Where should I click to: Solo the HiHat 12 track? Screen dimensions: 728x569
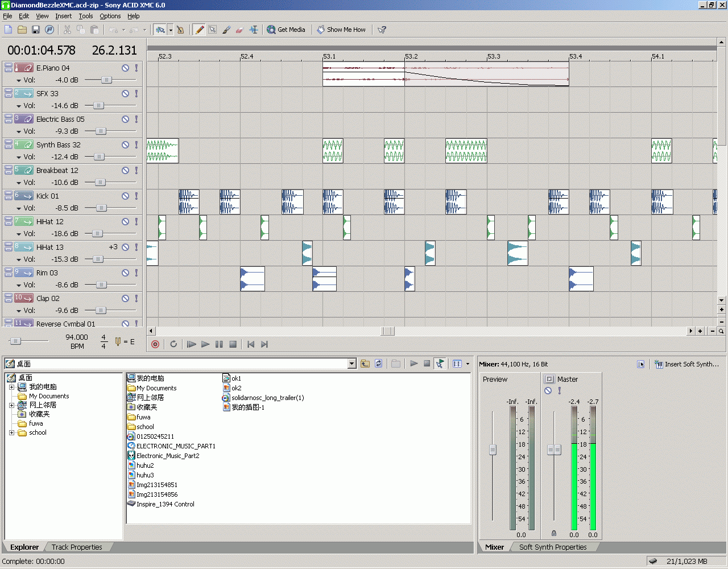pos(136,221)
